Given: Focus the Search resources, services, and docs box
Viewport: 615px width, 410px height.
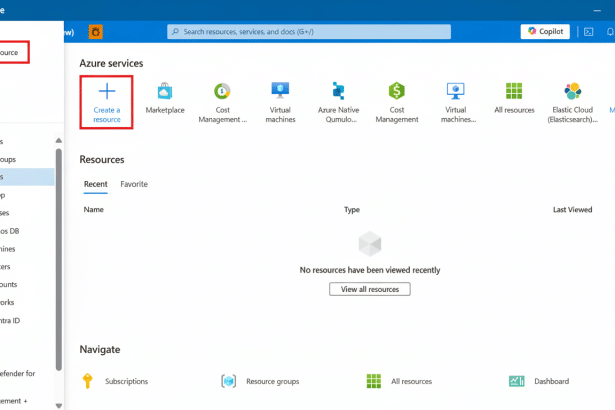Looking at the screenshot, I should pyautogui.click(x=309, y=32).
